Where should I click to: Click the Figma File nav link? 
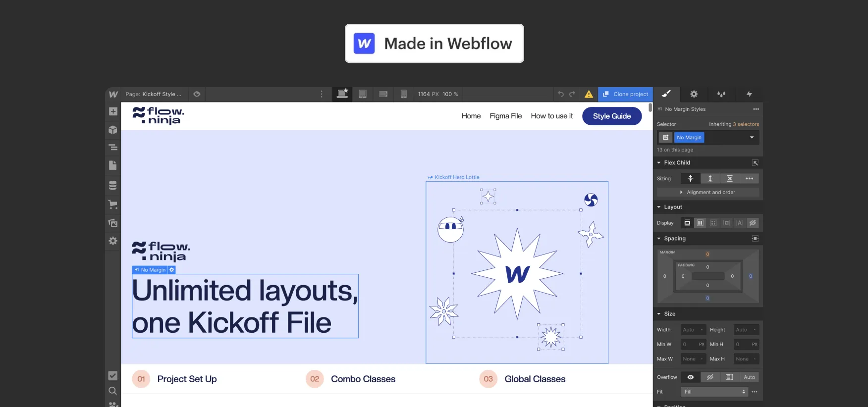pos(505,116)
